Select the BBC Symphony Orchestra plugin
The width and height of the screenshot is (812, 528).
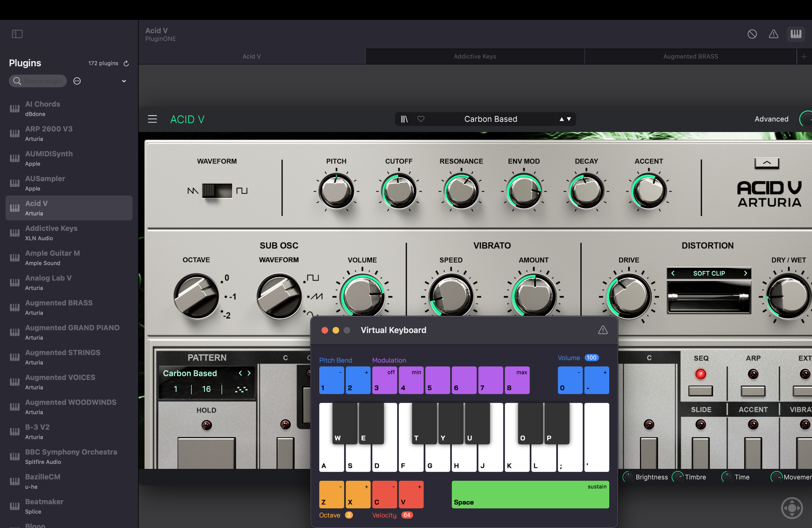[x=69, y=456]
